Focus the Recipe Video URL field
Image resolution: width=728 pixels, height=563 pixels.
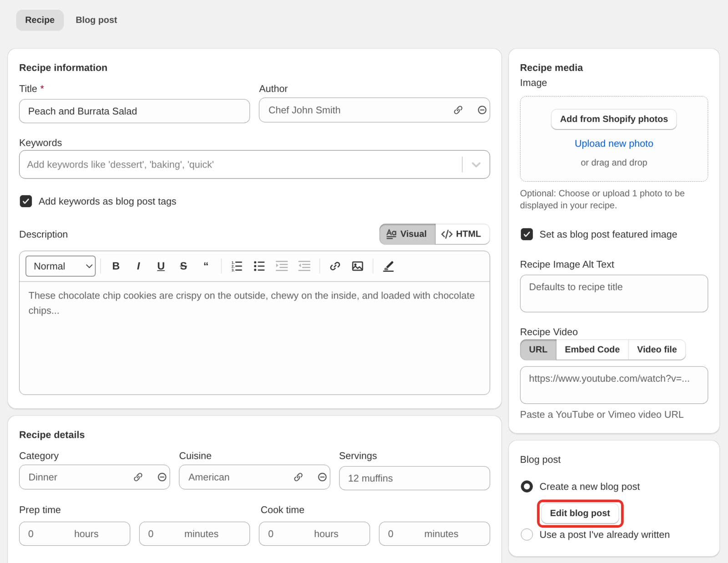click(x=614, y=385)
